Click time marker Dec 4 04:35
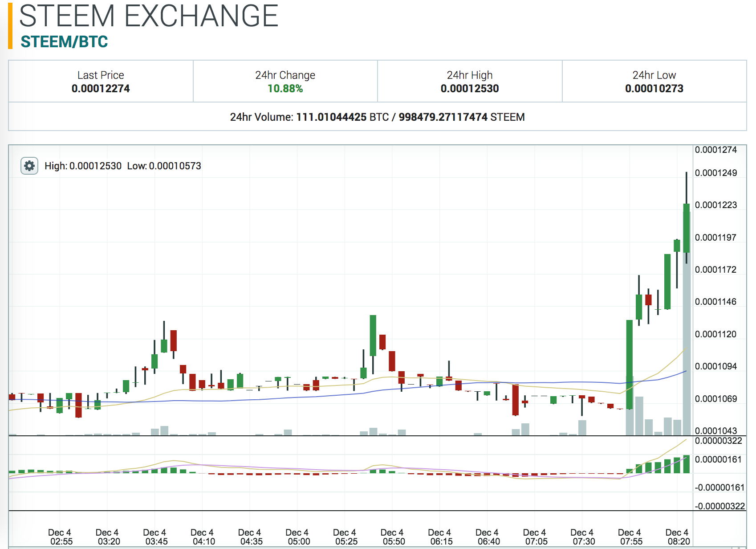The height and width of the screenshot is (549, 756). [x=250, y=537]
